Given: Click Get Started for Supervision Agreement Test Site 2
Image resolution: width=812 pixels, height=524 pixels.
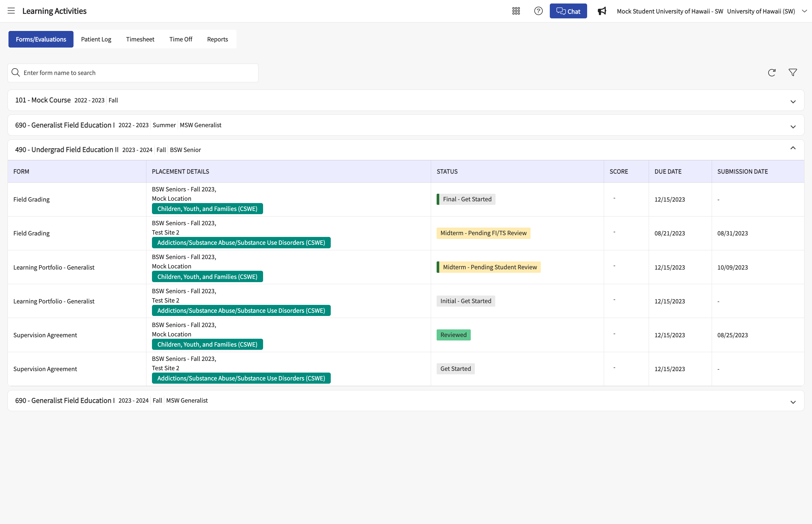Looking at the screenshot, I should pyautogui.click(x=456, y=369).
